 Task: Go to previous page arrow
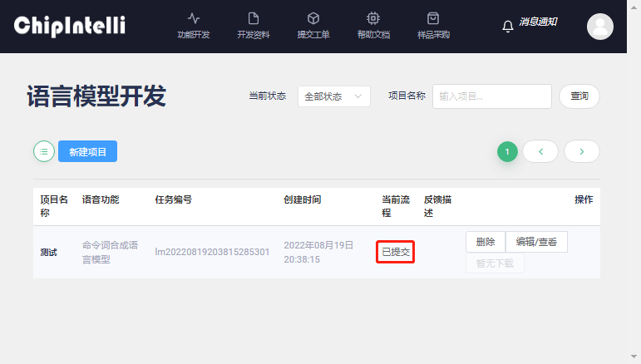(540, 151)
